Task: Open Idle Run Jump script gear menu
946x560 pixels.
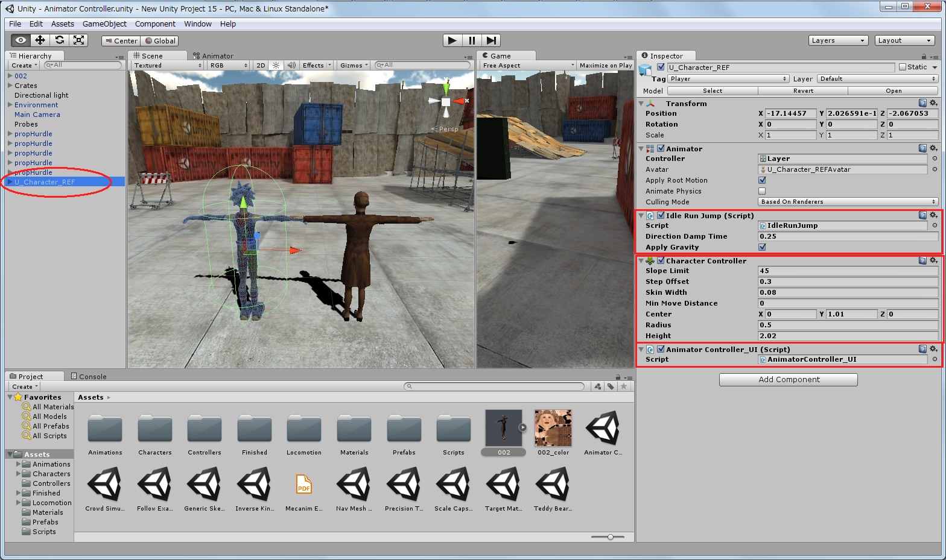Action: 933,215
